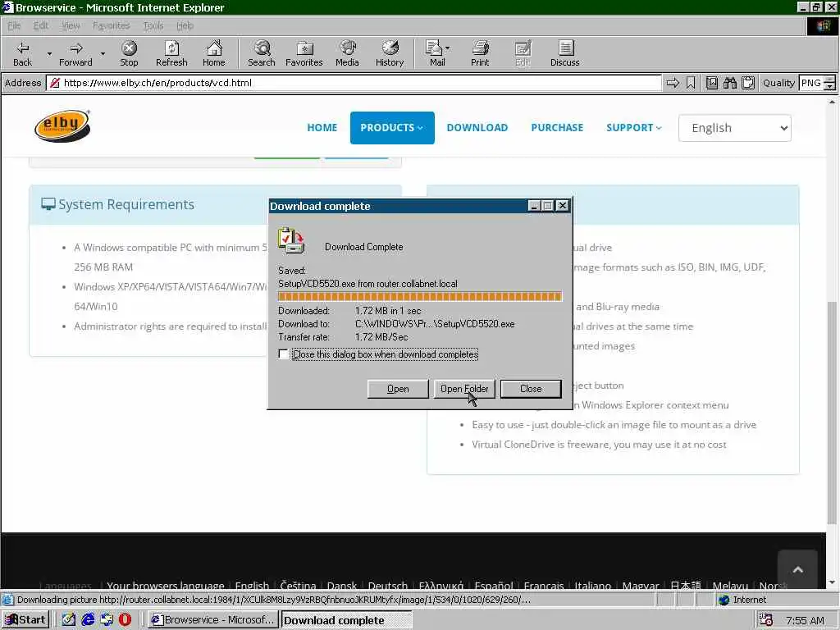The width and height of the screenshot is (840, 630).
Task: Switch to the Browservice taskbar window
Action: (x=212, y=620)
